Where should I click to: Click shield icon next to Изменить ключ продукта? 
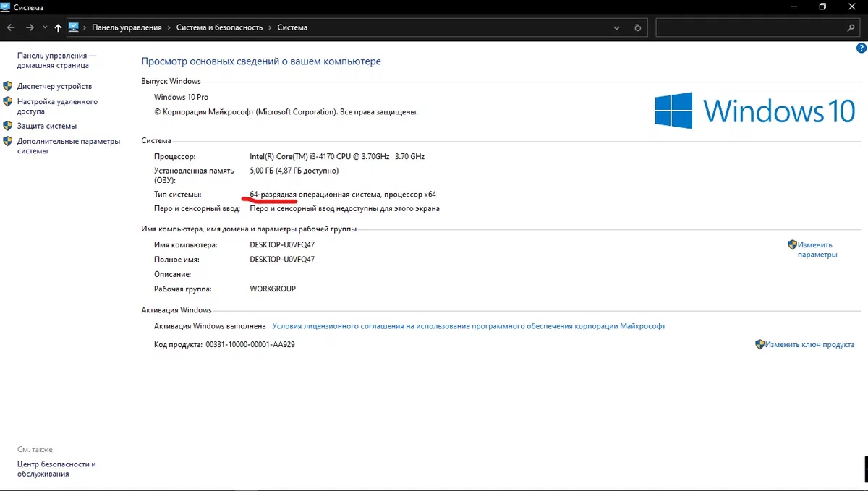(759, 345)
